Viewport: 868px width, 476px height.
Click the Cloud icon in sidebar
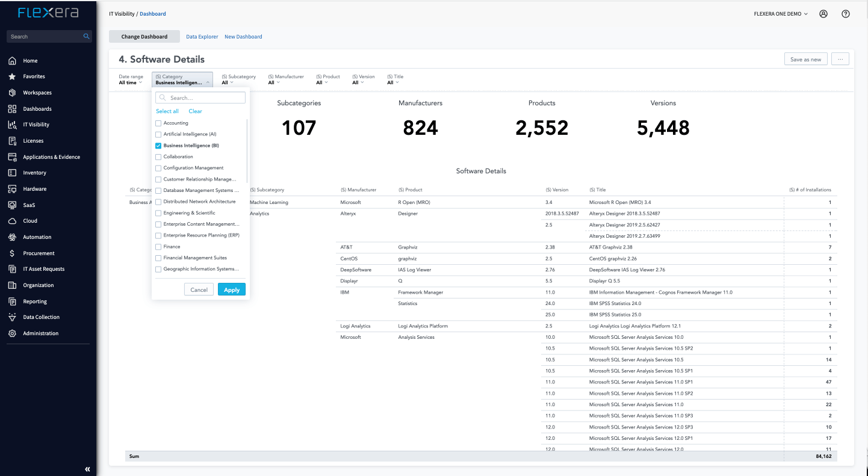(12, 221)
